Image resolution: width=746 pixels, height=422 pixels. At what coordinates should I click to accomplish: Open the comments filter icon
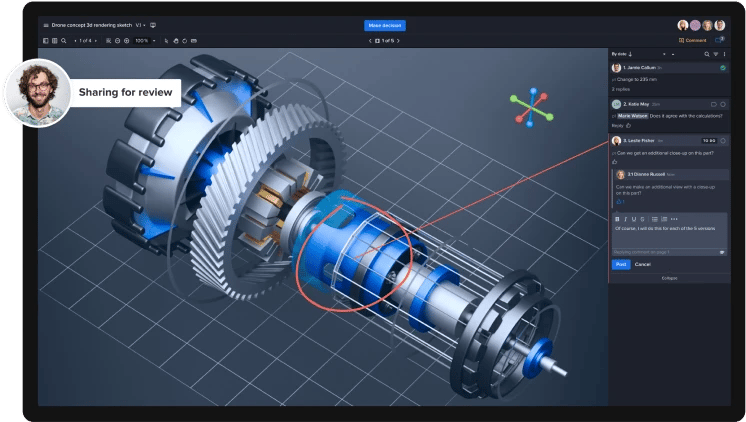point(715,53)
